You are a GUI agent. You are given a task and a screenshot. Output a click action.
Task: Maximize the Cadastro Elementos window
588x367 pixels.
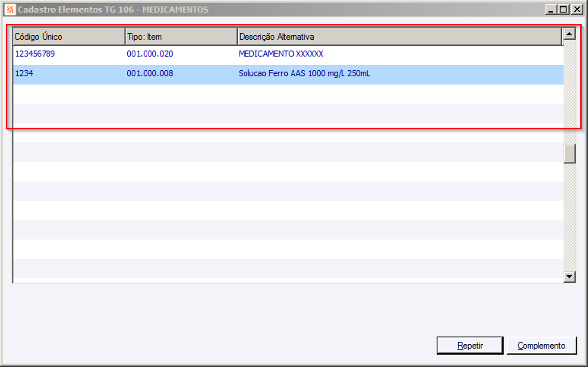click(x=564, y=10)
